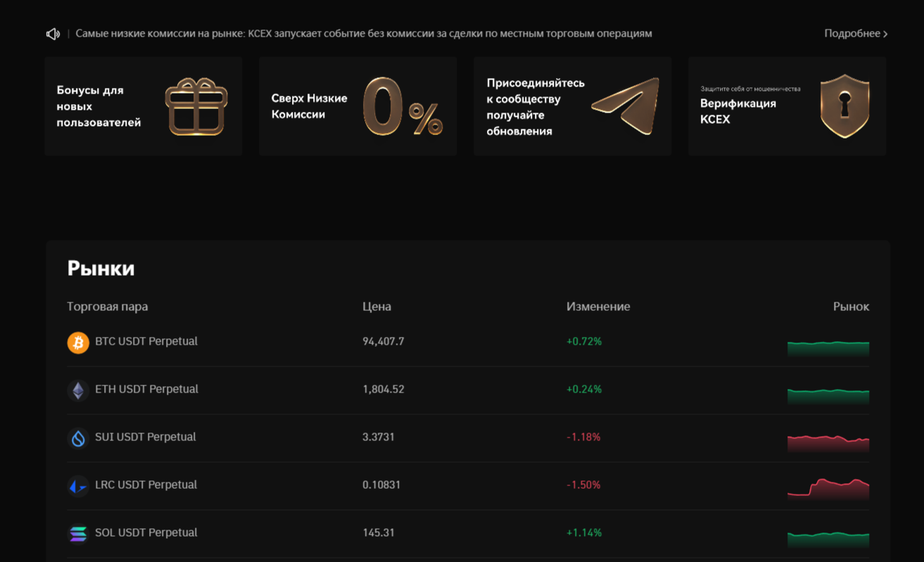Click the BTC green market sparkline chart
This screenshot has height=562, width=924.
[828, 349]
